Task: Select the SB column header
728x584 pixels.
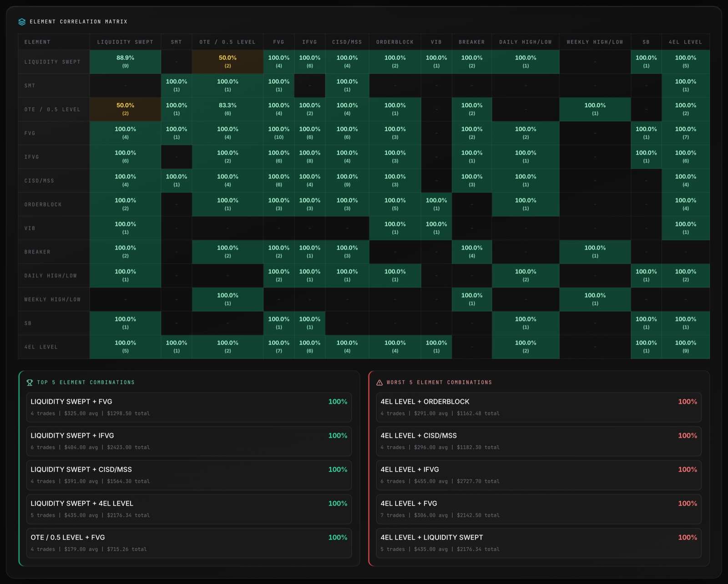Action: click(x=646, y=42)
